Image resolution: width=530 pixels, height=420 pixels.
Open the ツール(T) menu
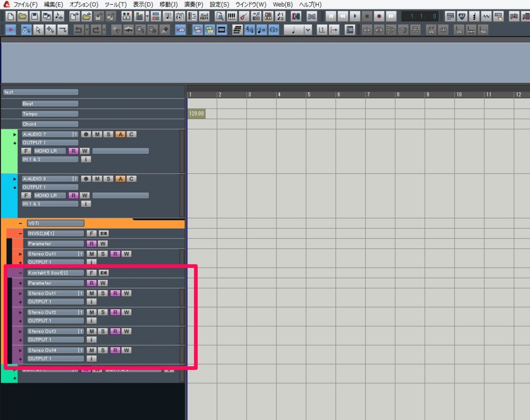[x=115, y=5]
